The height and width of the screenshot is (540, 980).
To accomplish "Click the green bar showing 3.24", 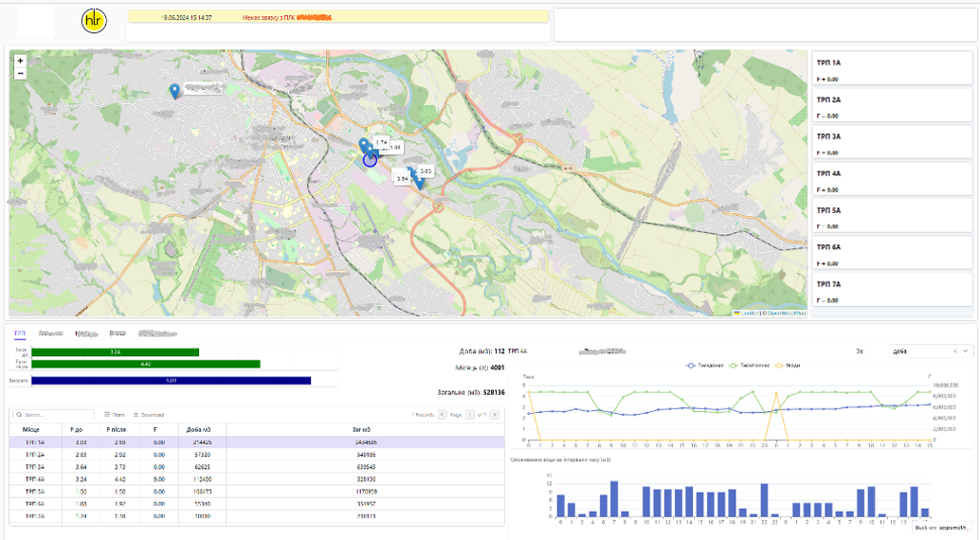I will 116,351.
